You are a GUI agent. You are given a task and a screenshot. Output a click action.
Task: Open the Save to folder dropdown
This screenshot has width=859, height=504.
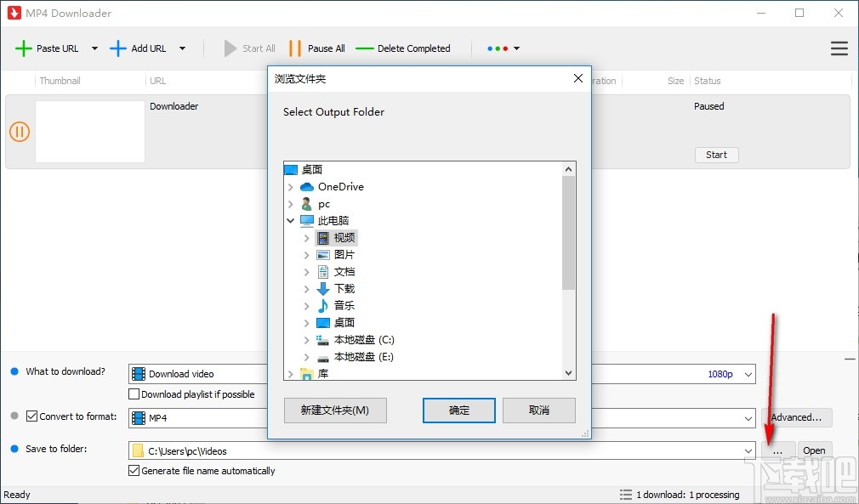[x=748, y=450]
